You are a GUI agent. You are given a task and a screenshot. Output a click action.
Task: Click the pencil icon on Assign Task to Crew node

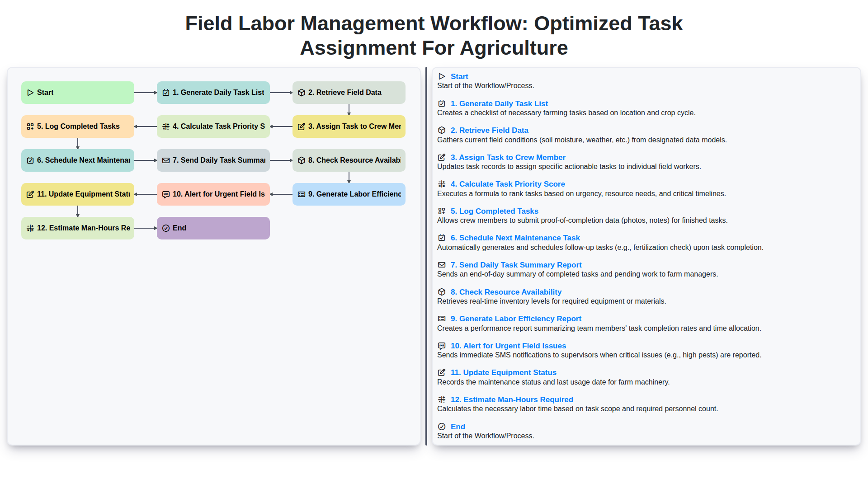(x=301, y=127)
